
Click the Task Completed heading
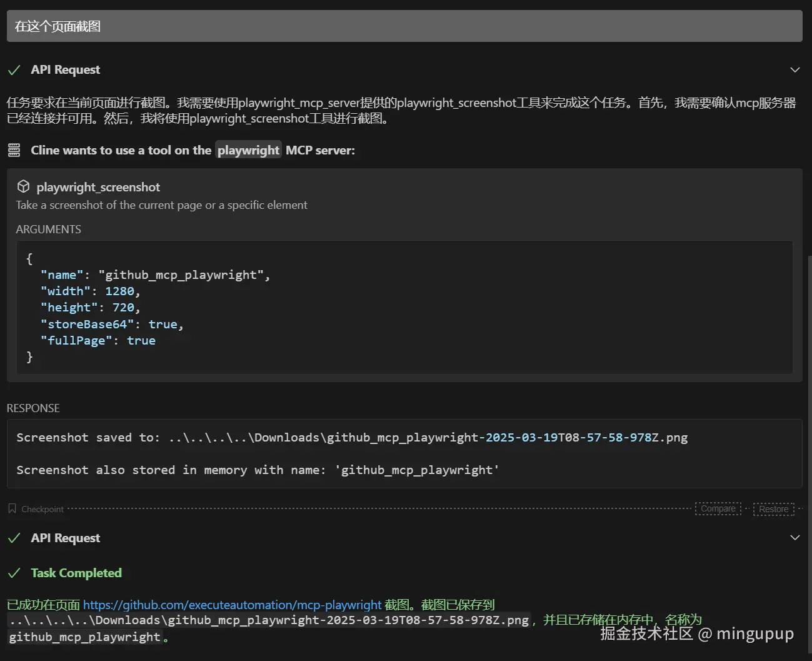tap(76, 573)
